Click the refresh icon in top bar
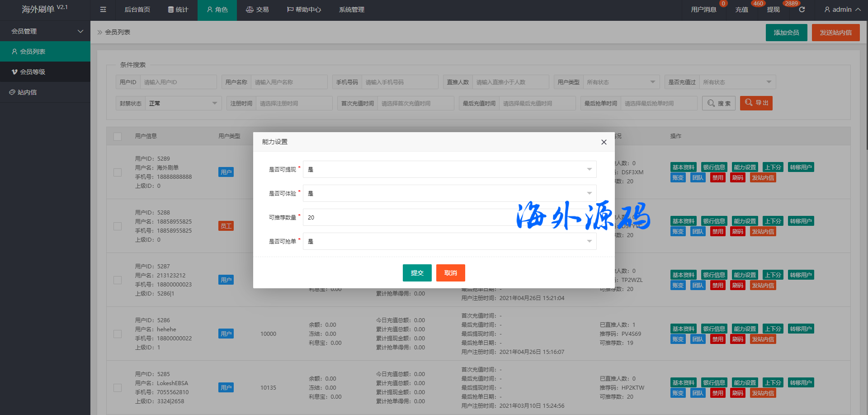The height and width of the screenshot is (415, 868). [x=802, y=10]
